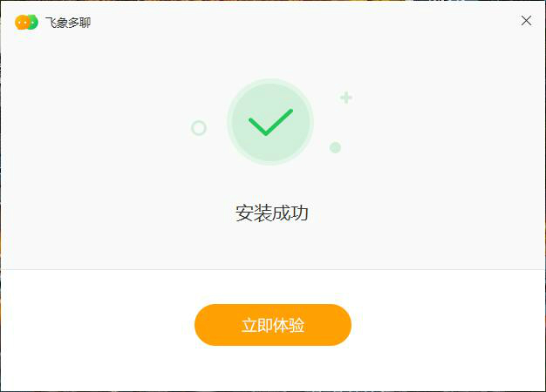Click the green bubble in the logo
Image resolution: width=546 pixels, height=392 pixels.
[33, 23]
